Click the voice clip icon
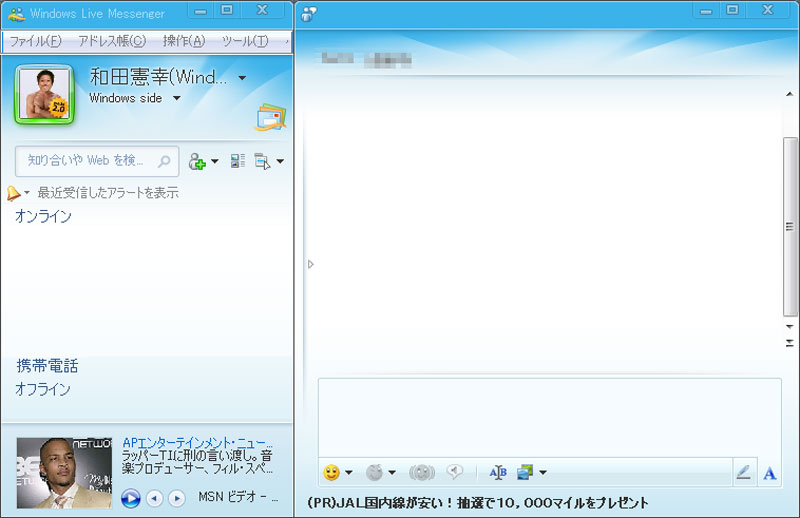Viewport: 800px width, 518px height. tap(454, 472)
